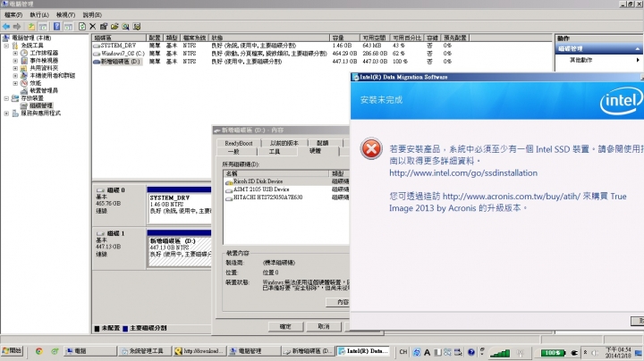
Task: Switch to the 配額 tab
Action: pos(323,143)
